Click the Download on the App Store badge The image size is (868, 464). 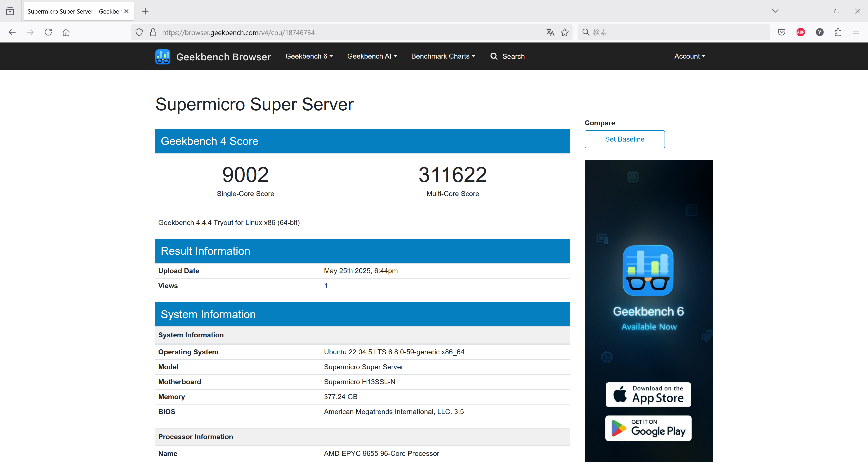pyautogui.click(x=648, y=394)
